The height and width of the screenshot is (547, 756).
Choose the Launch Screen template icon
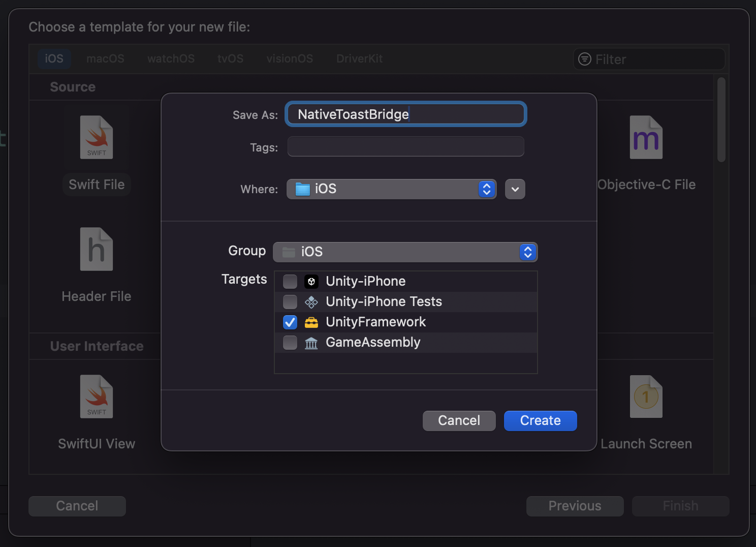pos(646,397)
